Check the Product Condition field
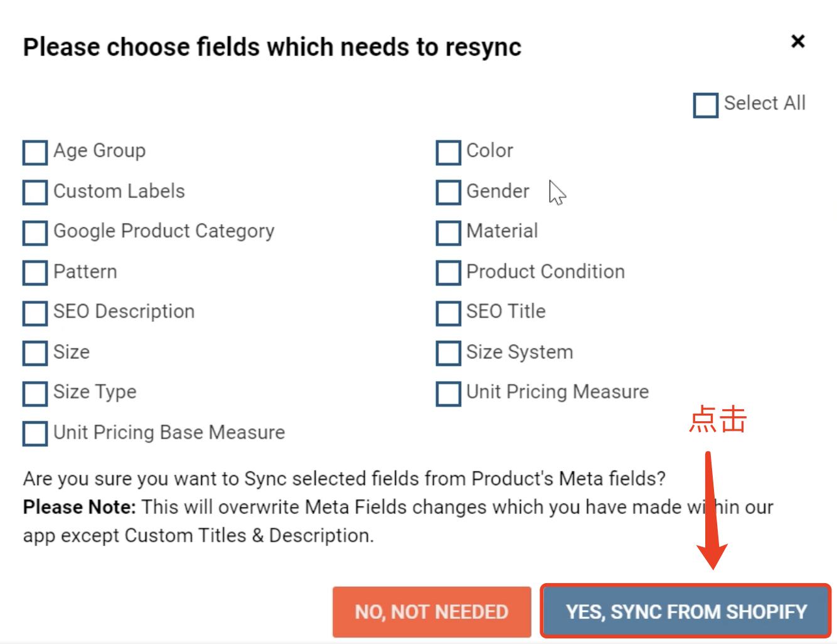837x644 pixels. (x=448, y=272)
